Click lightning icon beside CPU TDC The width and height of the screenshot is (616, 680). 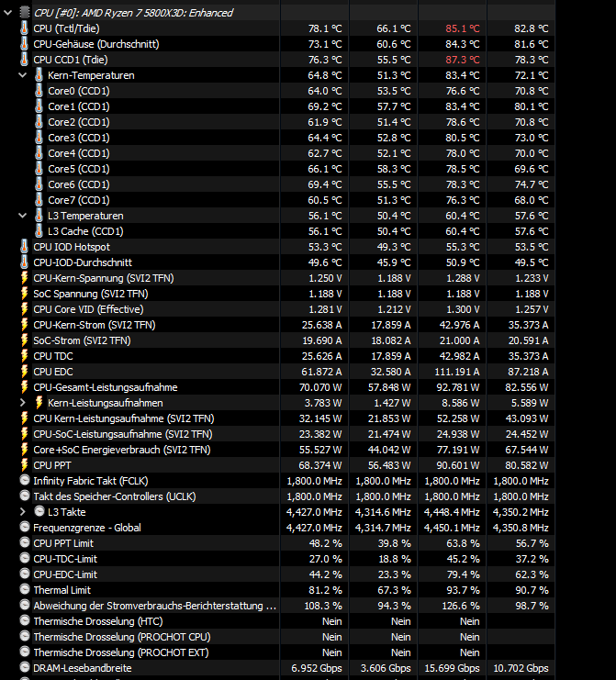pos(25,356)
